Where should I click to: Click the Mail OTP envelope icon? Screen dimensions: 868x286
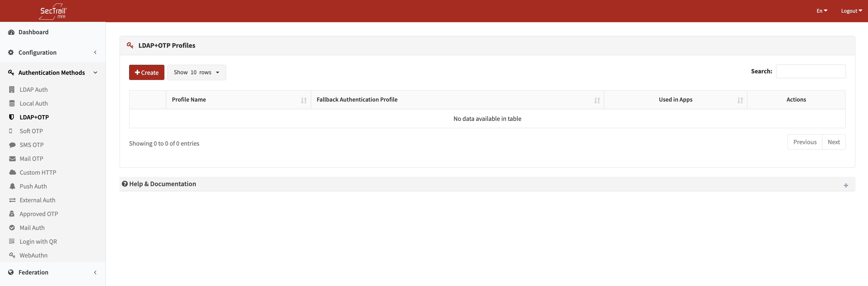(x=12, y=159)
